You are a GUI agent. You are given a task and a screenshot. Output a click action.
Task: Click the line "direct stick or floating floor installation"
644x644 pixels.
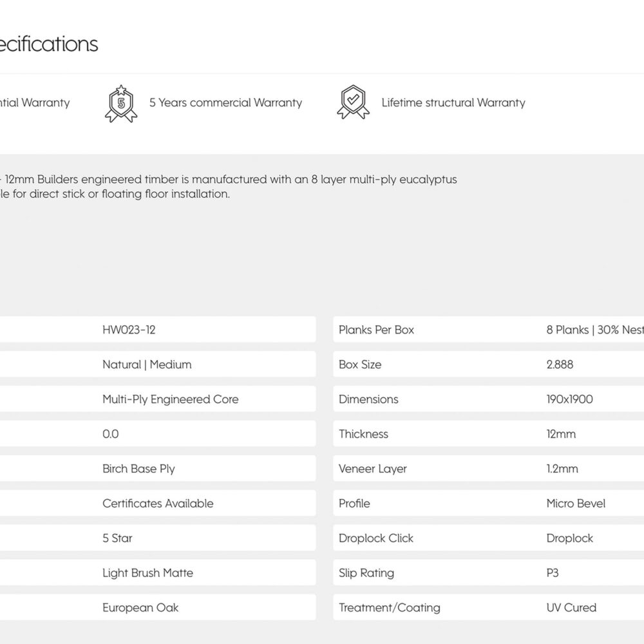pos(115,194)
